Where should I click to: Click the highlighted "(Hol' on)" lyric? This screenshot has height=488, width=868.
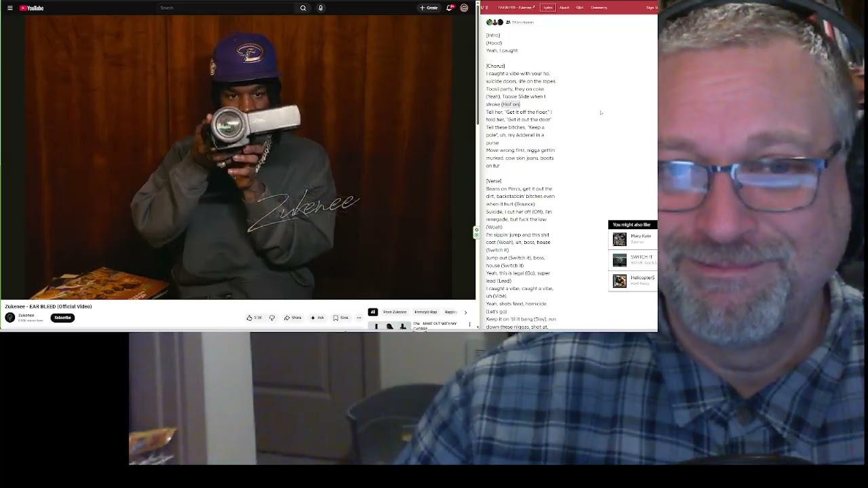(511, 104)
